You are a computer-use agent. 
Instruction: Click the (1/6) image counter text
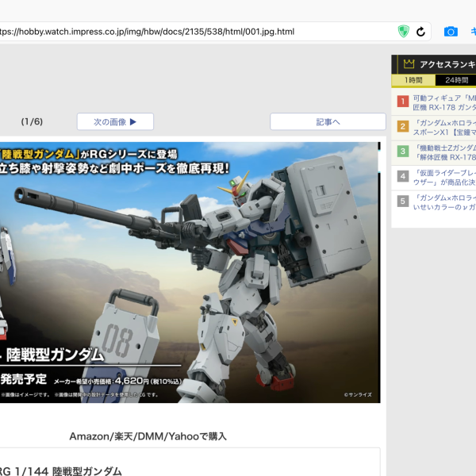click(32, 121)
